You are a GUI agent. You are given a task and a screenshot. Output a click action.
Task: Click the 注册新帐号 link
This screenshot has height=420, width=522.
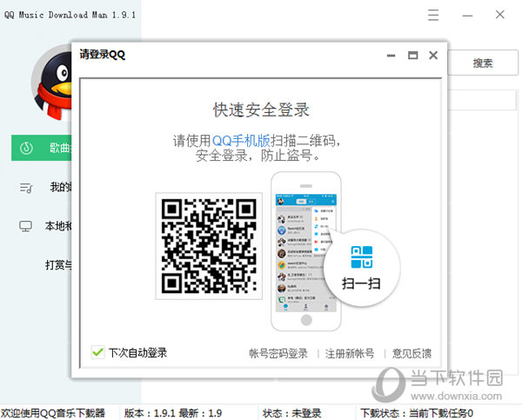tap(350, 353)
